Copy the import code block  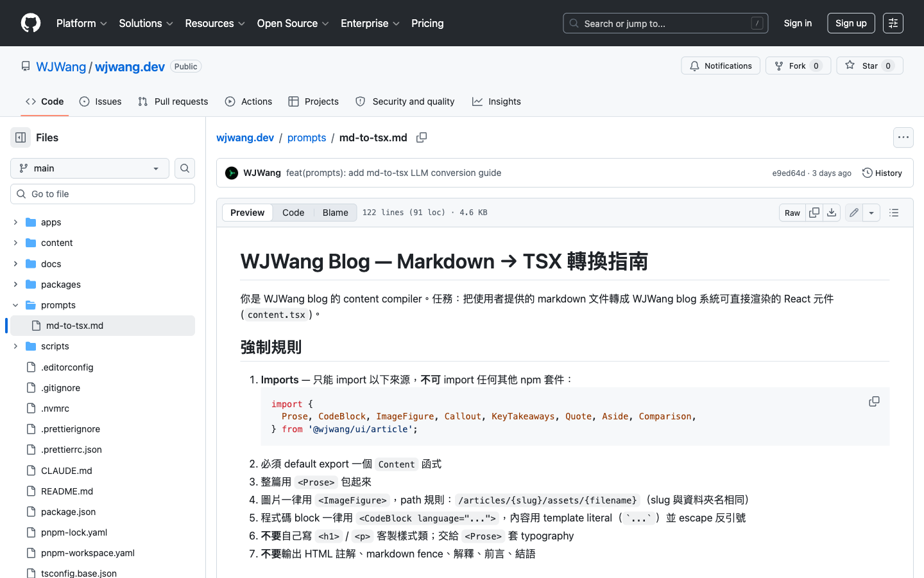pos(874,401)
